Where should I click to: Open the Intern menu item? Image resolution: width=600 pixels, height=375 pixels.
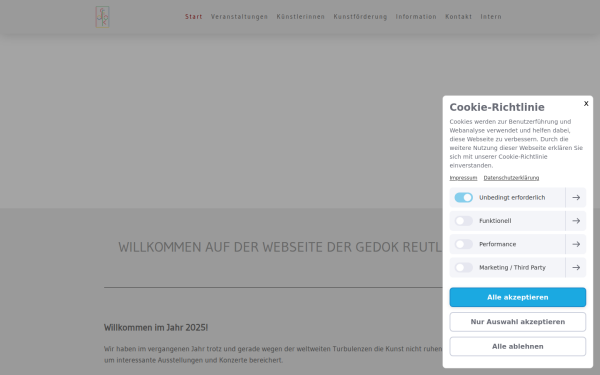491,16
